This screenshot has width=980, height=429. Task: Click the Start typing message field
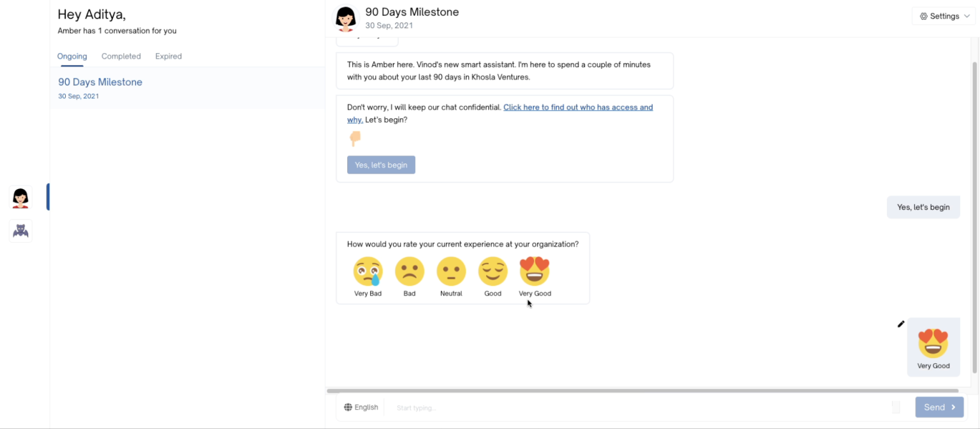638,407
